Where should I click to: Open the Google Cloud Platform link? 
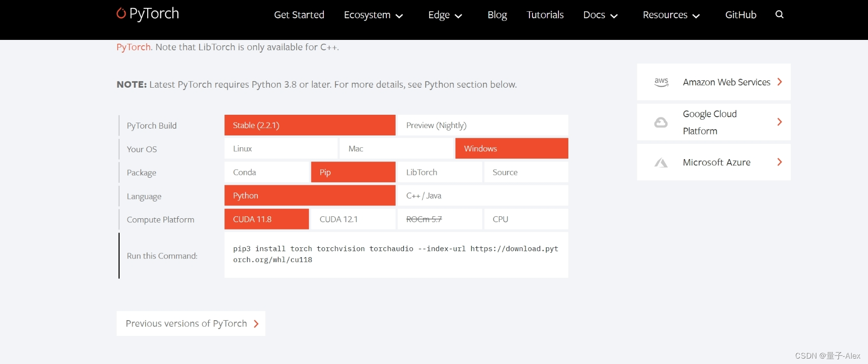click(x=714, y=122)
